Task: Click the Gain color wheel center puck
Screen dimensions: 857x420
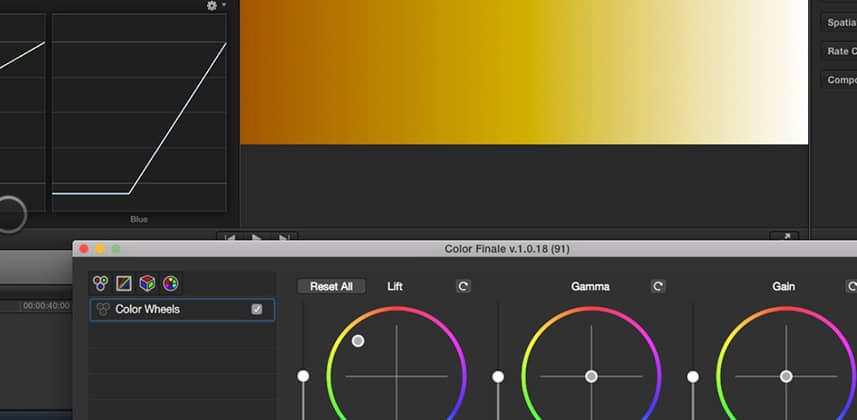Action: click(786, 376)
